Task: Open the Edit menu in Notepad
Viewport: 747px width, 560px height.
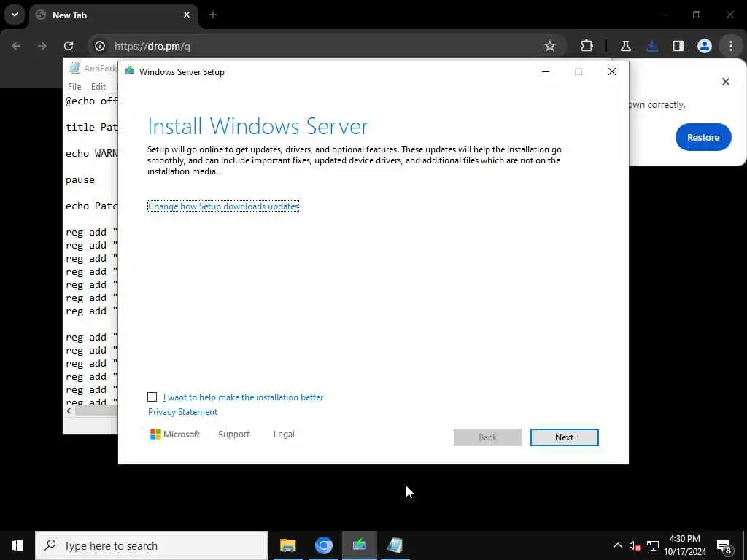Action: pyautogui.click(x=98, y=87)
